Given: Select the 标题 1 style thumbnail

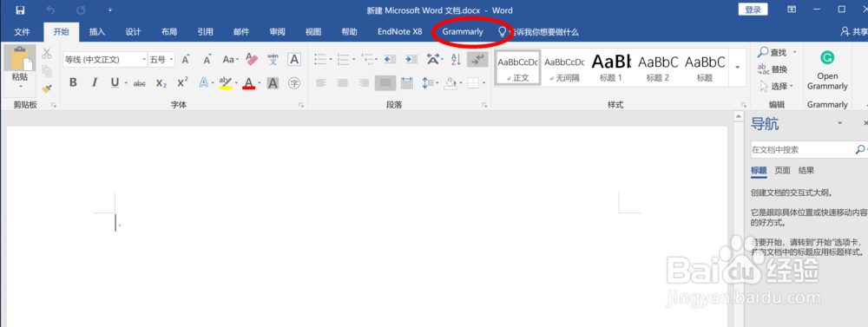Looking at the screenshot, I should [610, 68].
